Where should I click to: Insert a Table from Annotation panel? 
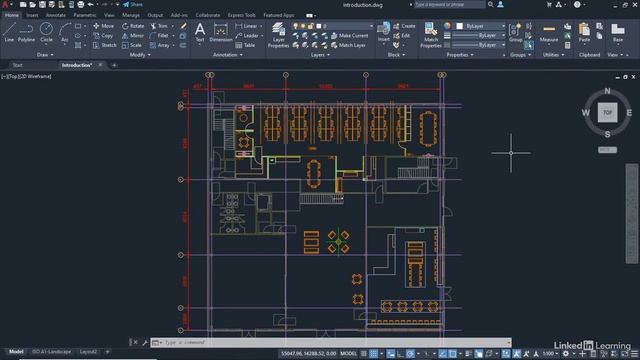[245, 45]
